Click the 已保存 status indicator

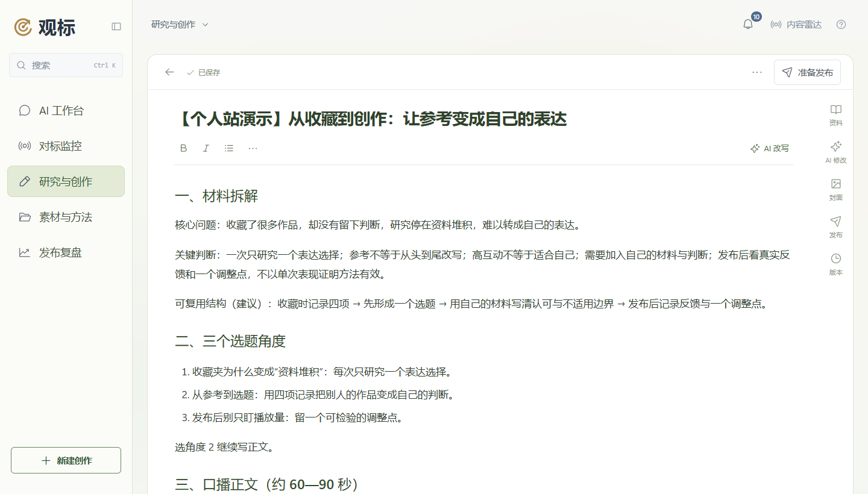click(x=204, y=72)
